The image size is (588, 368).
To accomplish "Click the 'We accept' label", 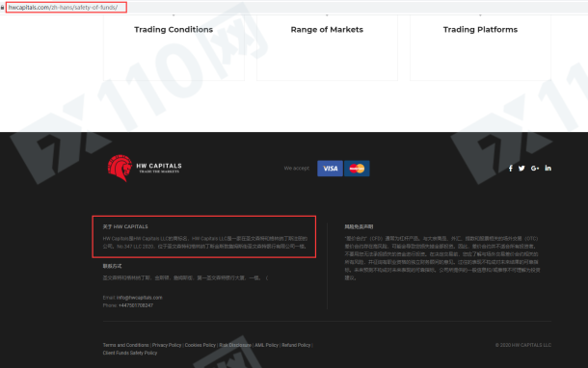I will coord(297,169).
